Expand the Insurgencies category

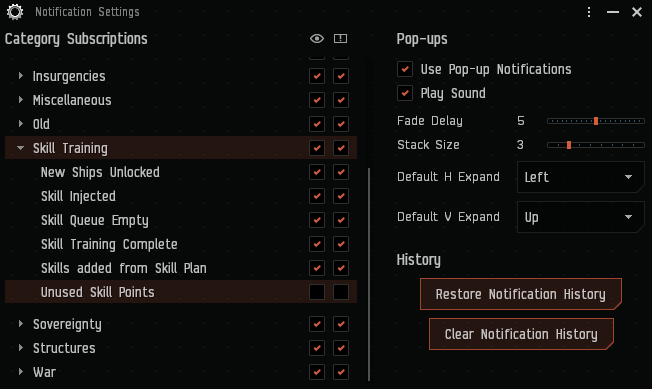click(20, 76)
